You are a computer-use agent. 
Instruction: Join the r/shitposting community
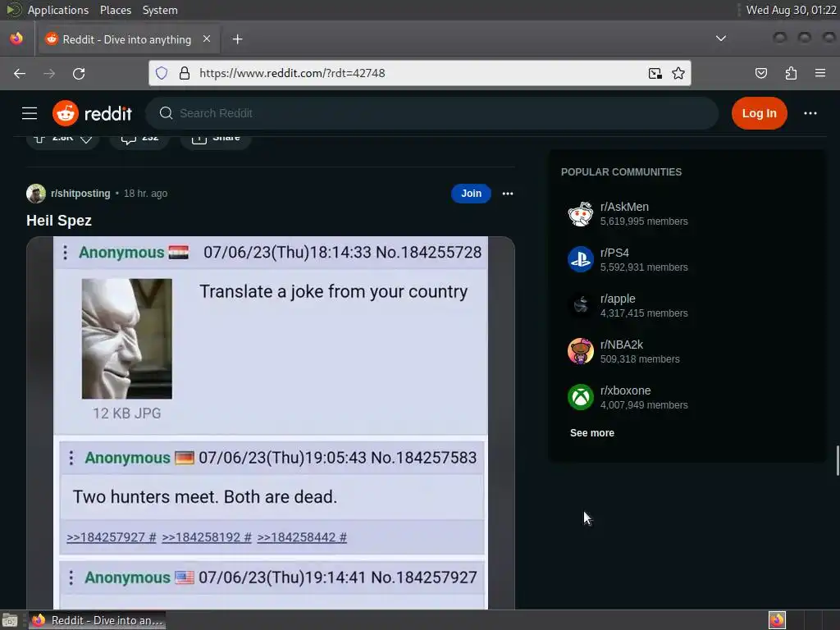pyautogui.click(x=471, y=194)
